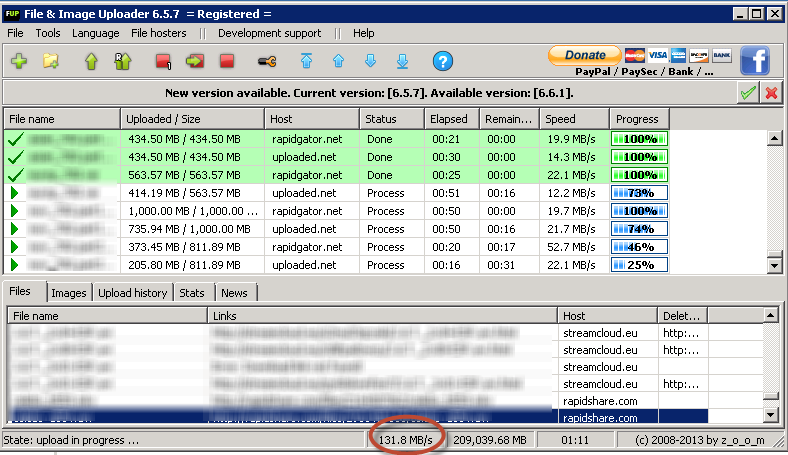The width and height of the screenshot is (788, 455).
Task: Move item to bottom with blue arrow
Action: 402,62
